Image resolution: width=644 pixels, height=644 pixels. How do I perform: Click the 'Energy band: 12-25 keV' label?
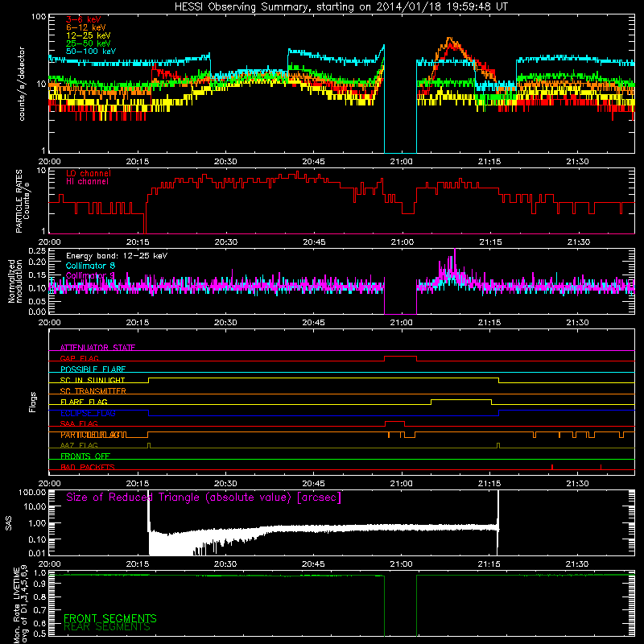pos(117,256)
